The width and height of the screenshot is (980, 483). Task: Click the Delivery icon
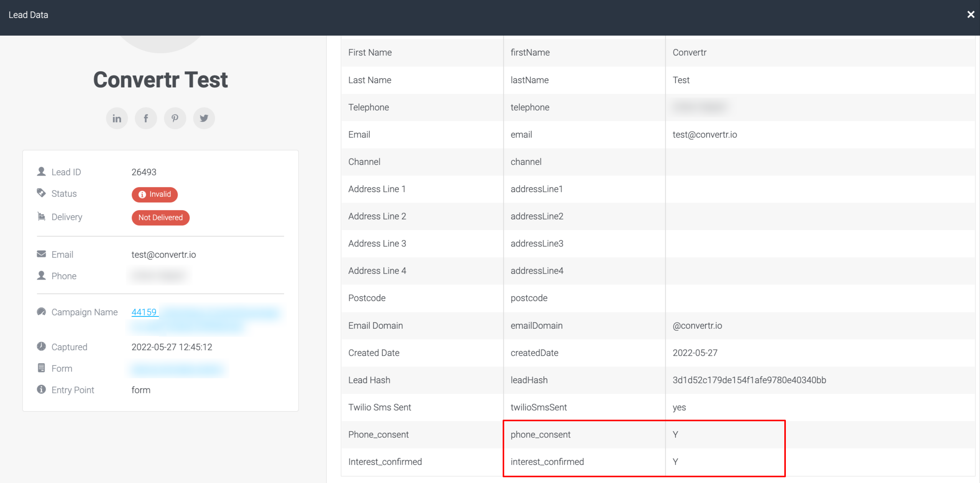(41, 216)
